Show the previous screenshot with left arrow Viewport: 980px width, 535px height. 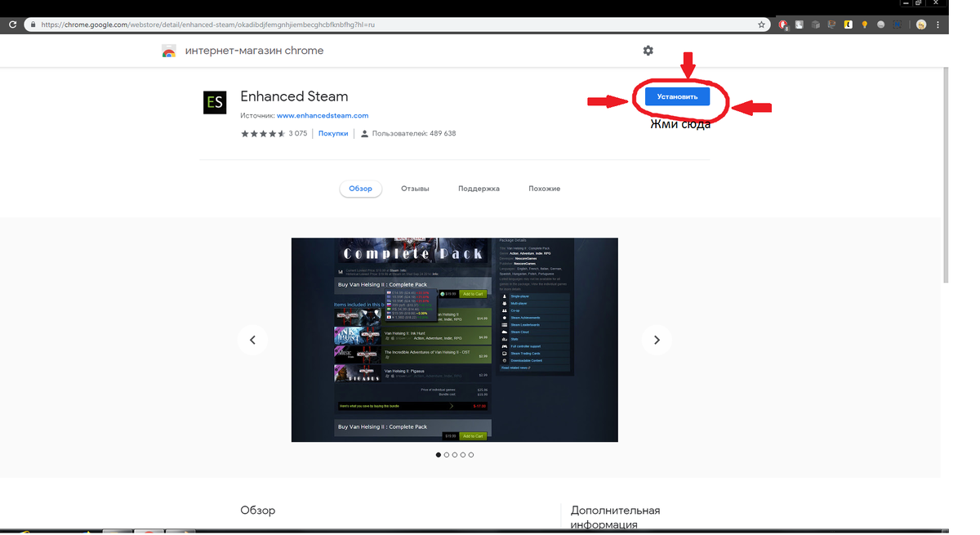252,340
